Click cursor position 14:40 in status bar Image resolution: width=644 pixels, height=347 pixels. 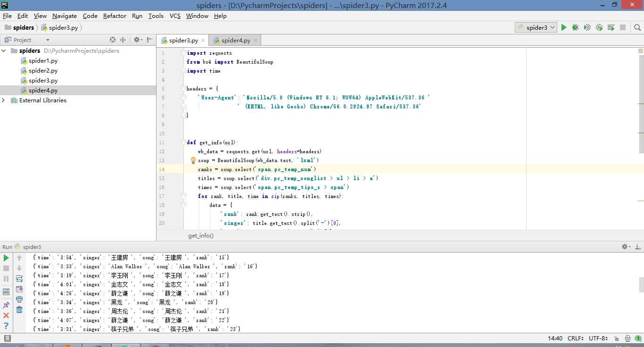coord(555,339)
